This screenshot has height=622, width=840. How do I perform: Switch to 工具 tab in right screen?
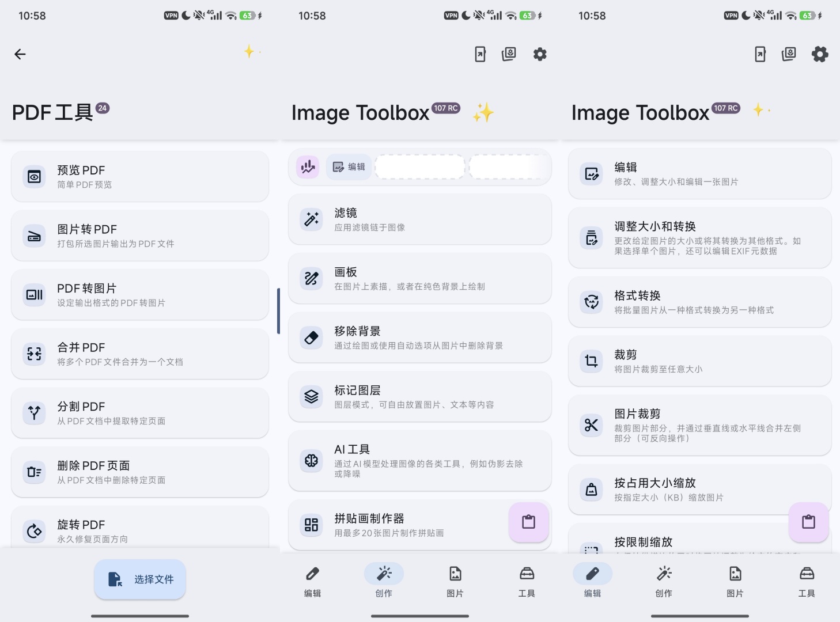(x=807, y=581)
